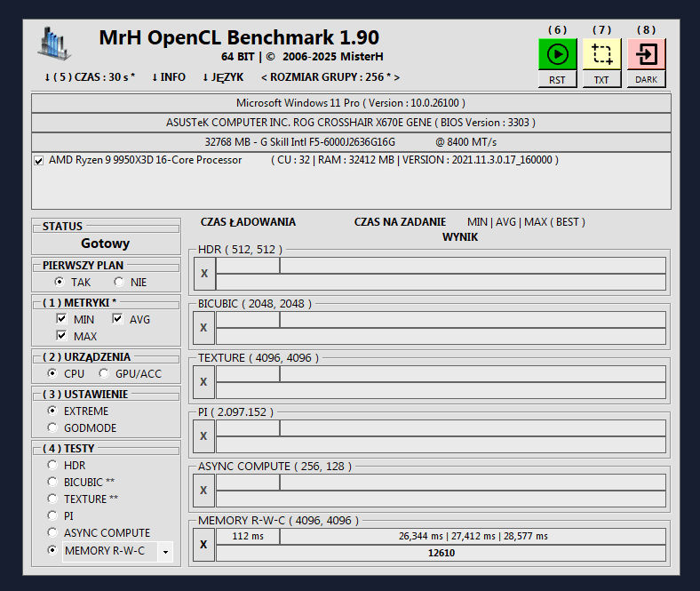Choose the EXTREME setting

[52, 411]
